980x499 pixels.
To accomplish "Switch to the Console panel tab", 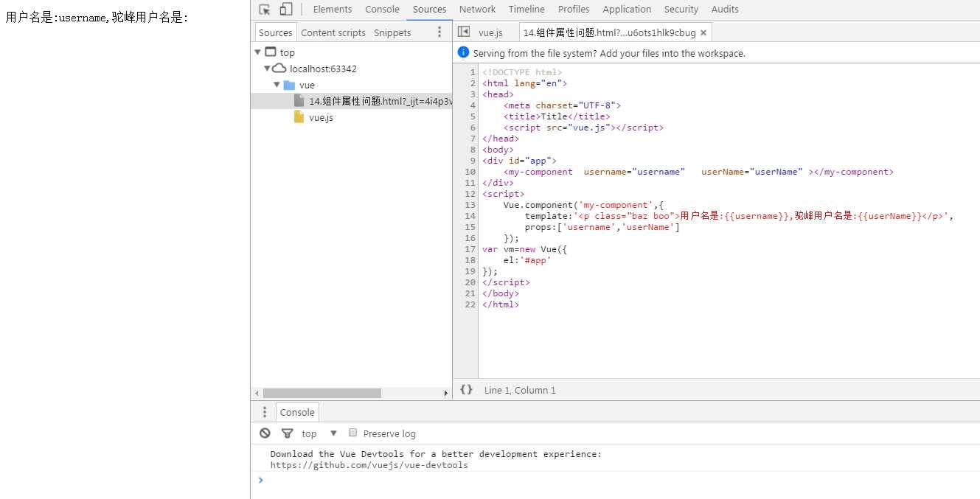I will 382,10.
